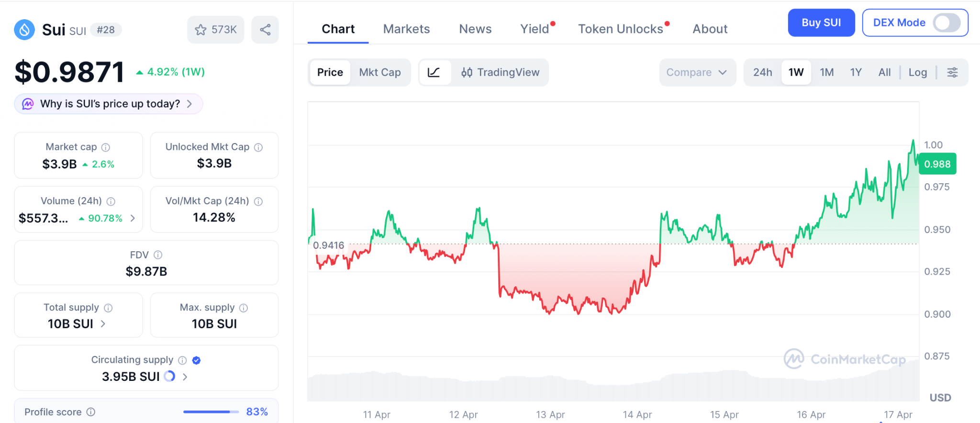980x423 pixels.
Task: Toggle DEX Mode switch
Action: [x=947, y=23]
